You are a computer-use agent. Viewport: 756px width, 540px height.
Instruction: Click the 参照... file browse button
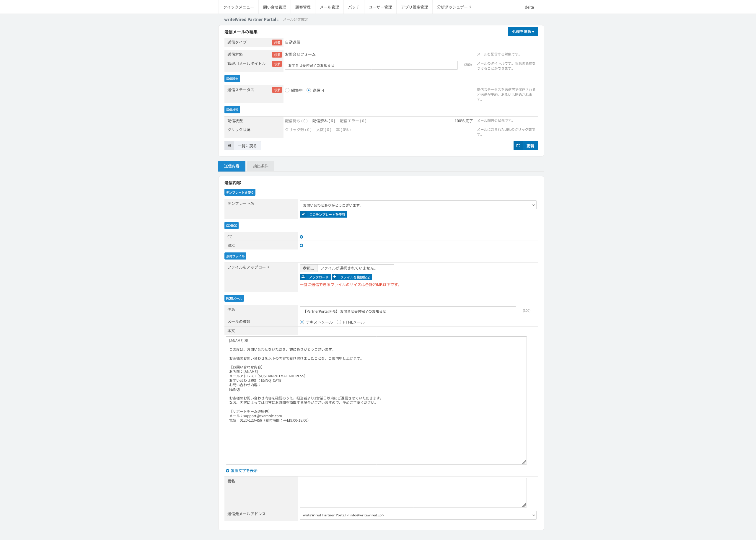tap(308, 268)
